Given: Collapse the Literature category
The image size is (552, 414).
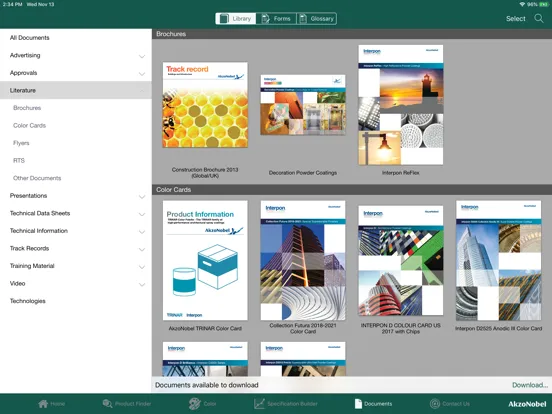Looking at the screenshot, I should [x=76, y=90].
